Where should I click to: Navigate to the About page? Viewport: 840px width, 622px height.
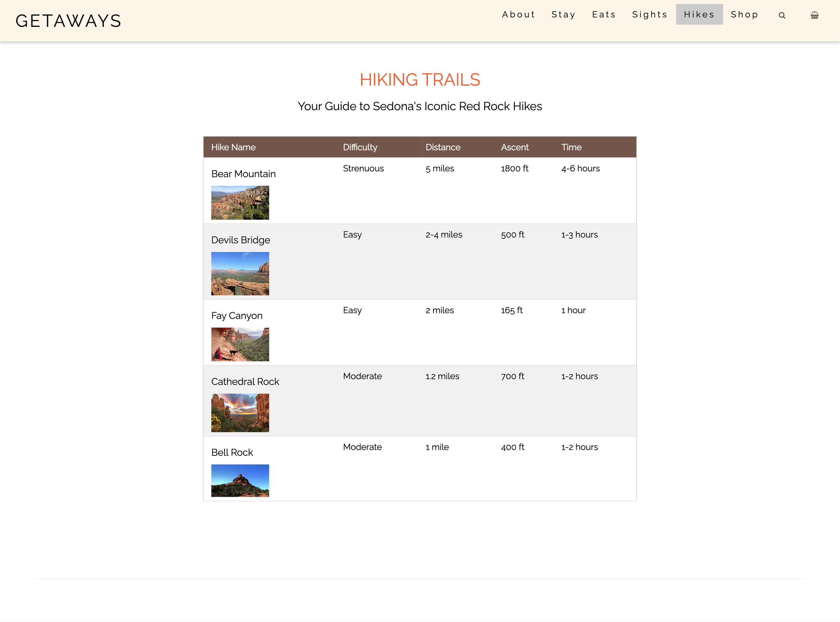tap(519, 14)
